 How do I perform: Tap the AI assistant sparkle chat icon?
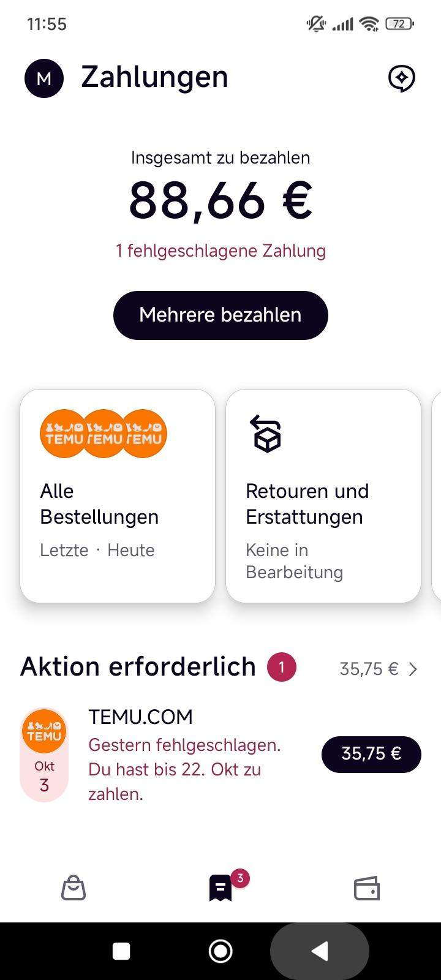click(402, 78)
